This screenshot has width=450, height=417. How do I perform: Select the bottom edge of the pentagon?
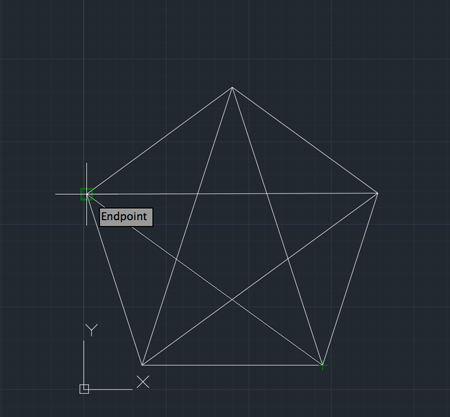(232, 365)
